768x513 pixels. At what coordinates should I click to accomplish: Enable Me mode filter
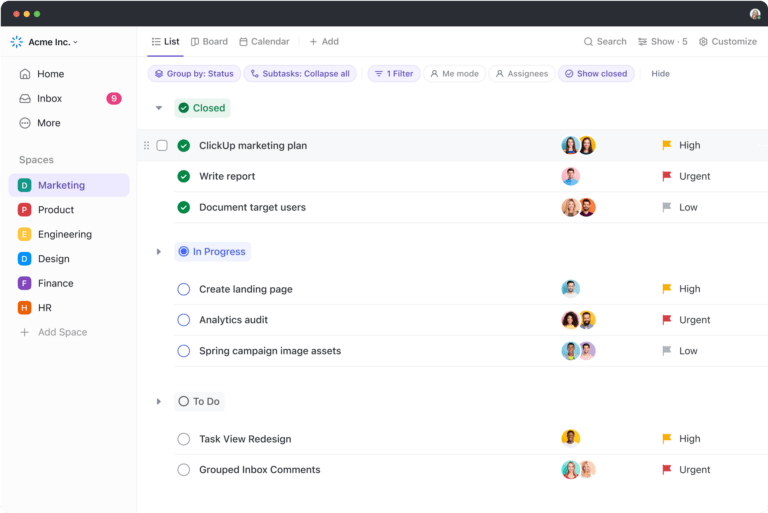click(455, 73)
